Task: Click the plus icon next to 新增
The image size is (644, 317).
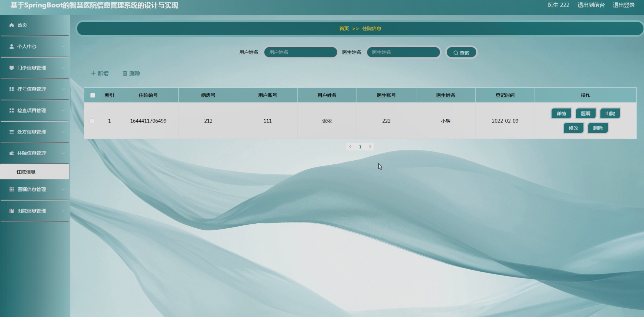Action: pos(93,73)
